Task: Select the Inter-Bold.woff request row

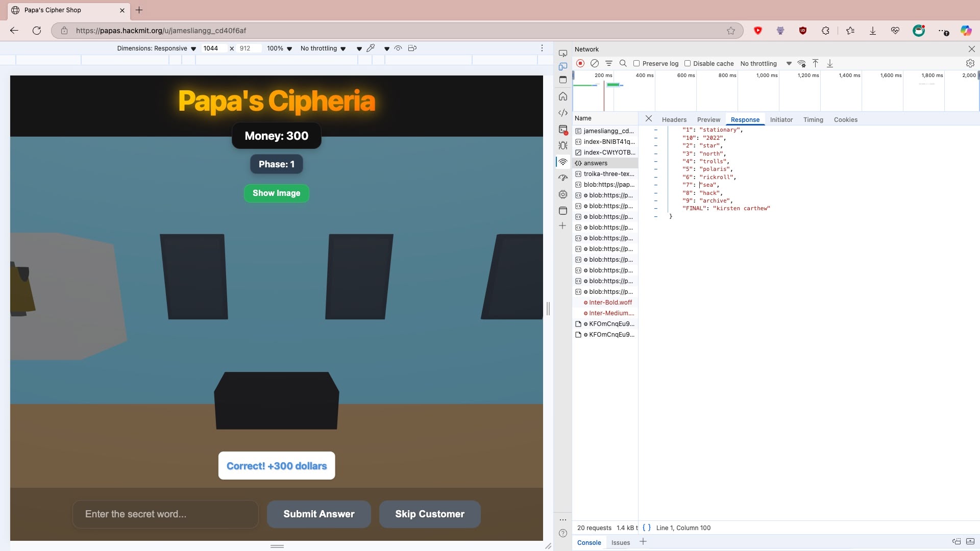Action: (605, 303)
